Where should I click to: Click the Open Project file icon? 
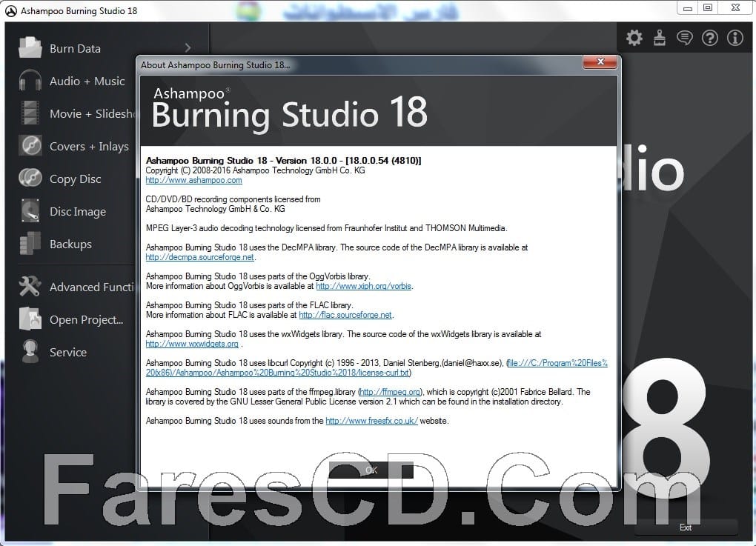(30, 319)
